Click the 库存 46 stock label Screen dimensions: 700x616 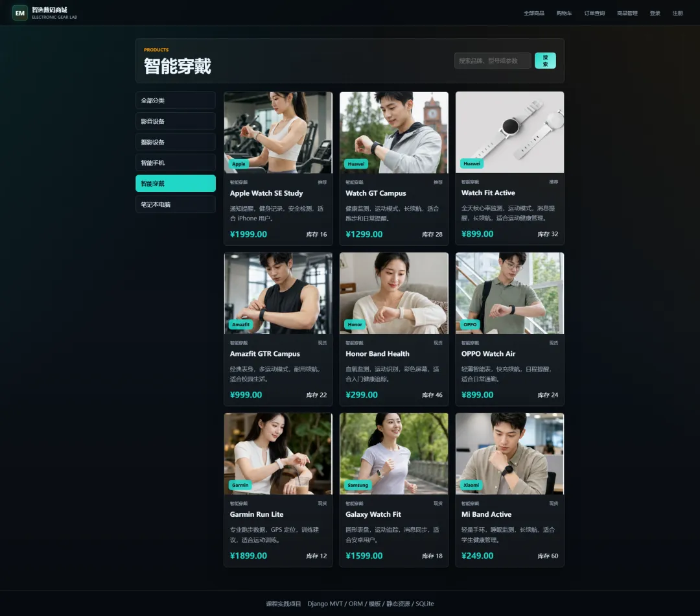(x=432, y=395)
